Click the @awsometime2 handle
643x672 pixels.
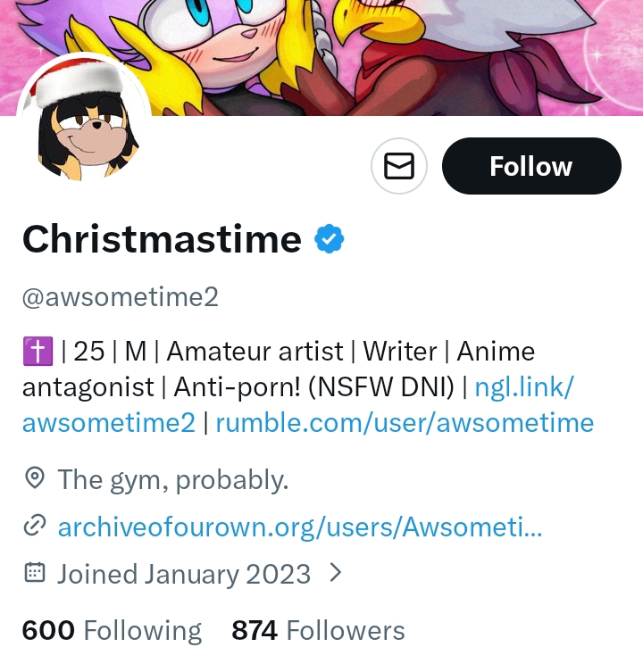(x=120, y=296)
